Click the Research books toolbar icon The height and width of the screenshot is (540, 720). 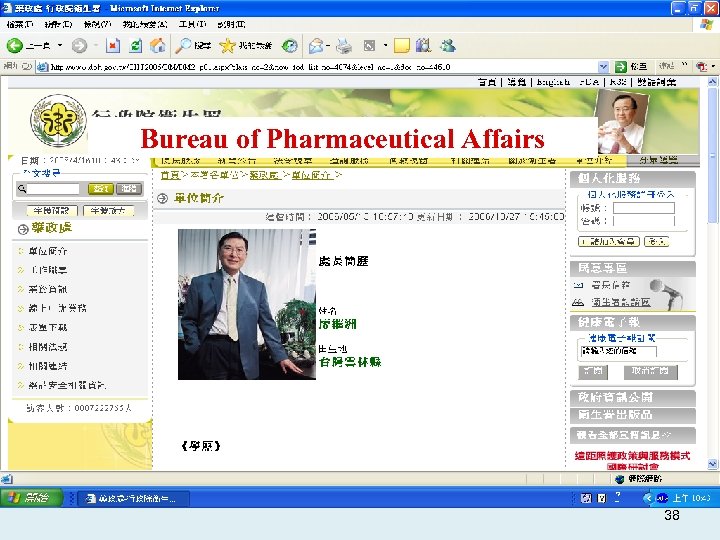(423, 45)
